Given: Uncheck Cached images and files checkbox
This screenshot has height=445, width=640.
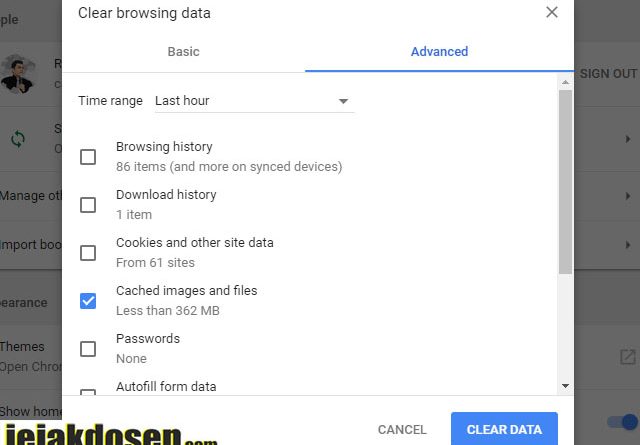Looking at the screenshot, I should click(88, 301).
